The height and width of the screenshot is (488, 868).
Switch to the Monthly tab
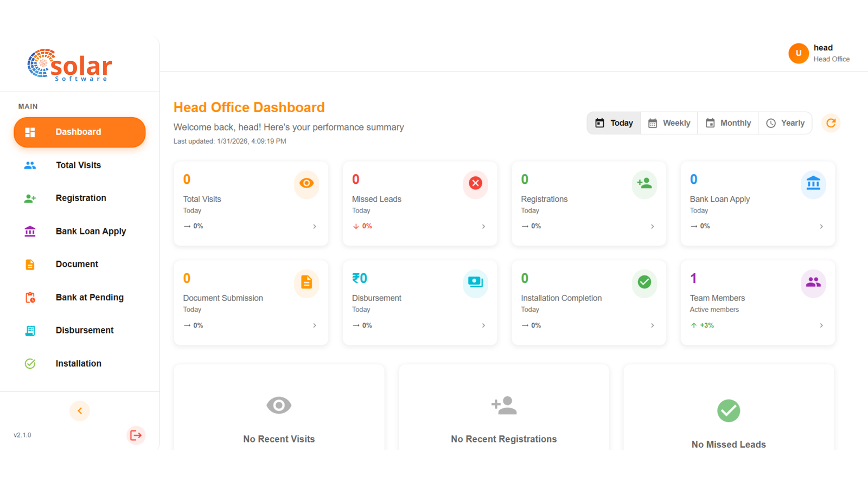tap(727, 123)
